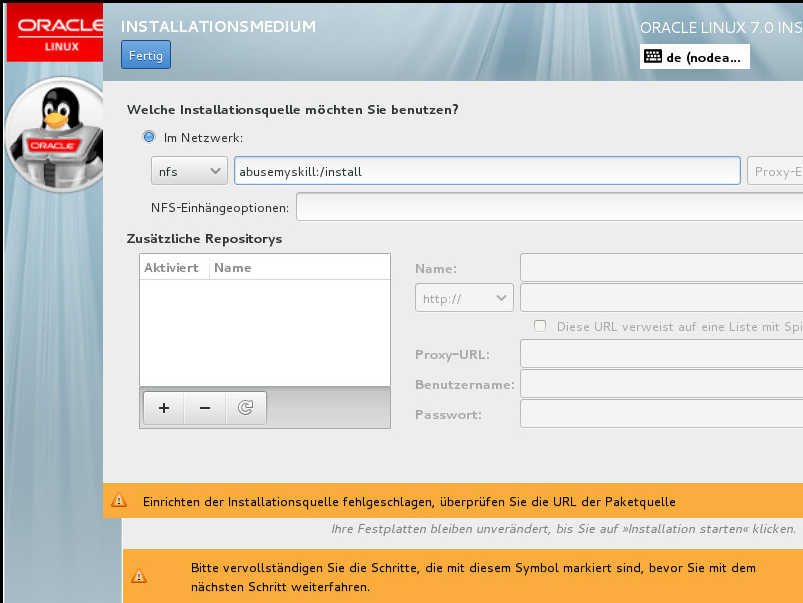The height and width of the screenshot is (603, 803).
Task: Click the warning icon beside the 'Bitte vervollständigen' message
Action: click(139, 576)
